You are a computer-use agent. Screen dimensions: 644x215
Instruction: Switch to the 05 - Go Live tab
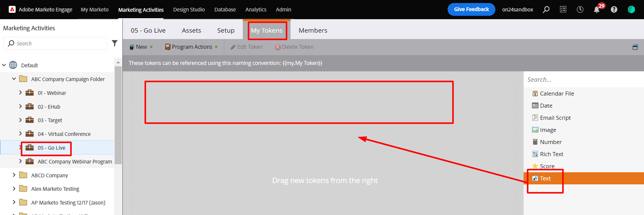tap(148, 30)
